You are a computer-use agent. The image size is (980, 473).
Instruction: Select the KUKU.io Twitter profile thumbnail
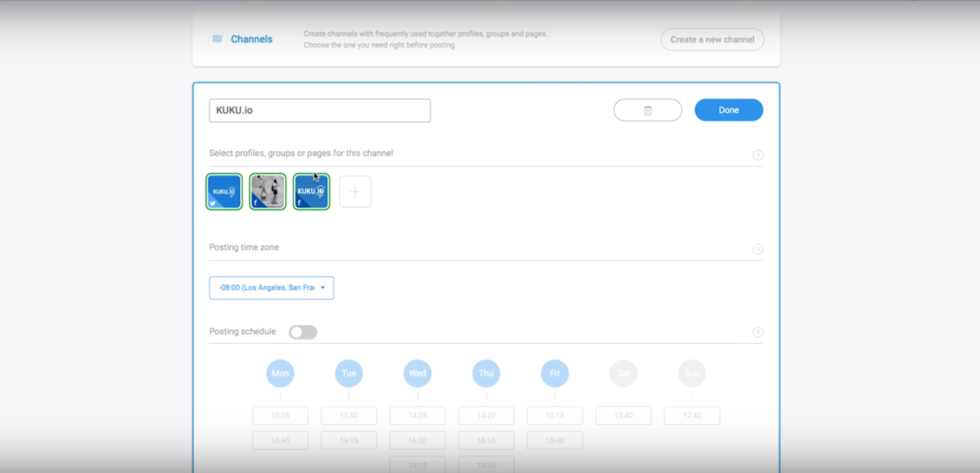[224, 192]
